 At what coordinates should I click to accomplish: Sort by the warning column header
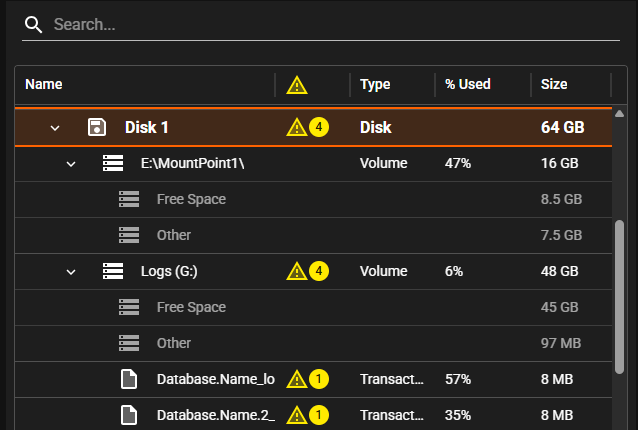(297, 85)
